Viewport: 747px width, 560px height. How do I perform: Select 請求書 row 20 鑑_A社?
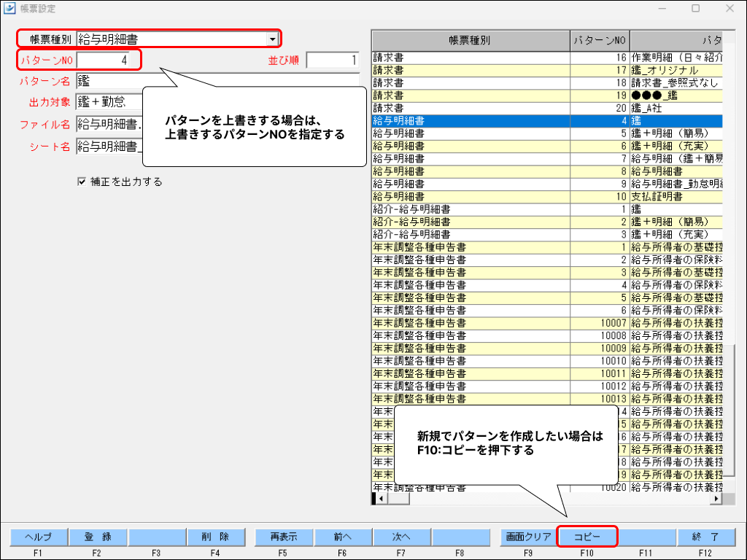click(547, 108)
